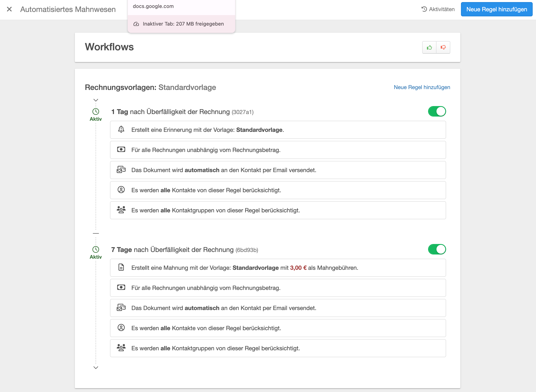Click the document icon in the Mahnung row
The height and width of the screenshot is (392, 536).
pos(121,267)
